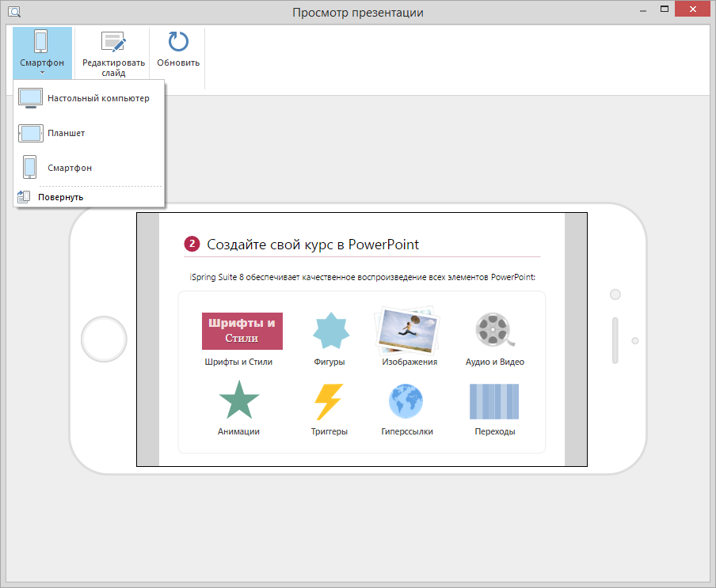Click the edit slide pencil icon
Viewport: 716px width, 588px height.
tap(113, 42)
